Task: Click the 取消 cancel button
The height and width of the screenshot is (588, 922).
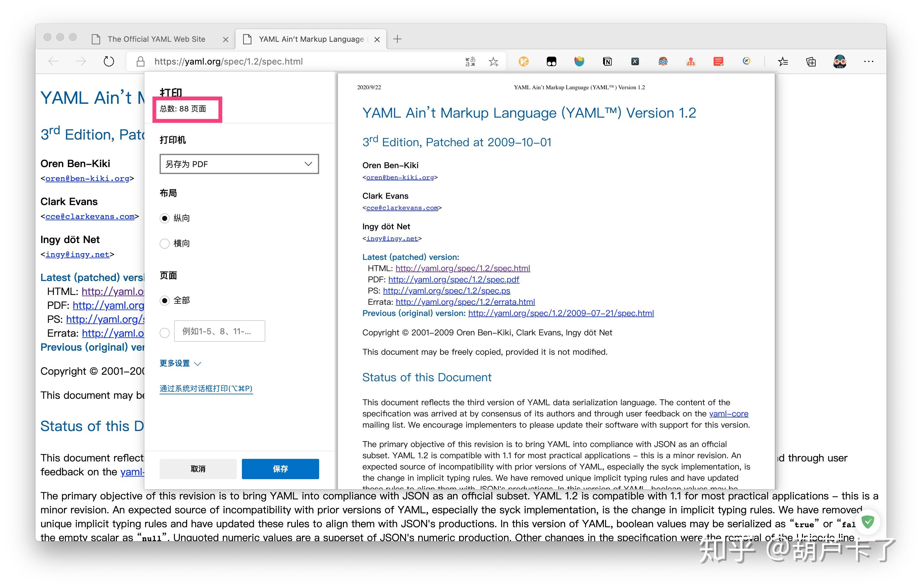Action: 198,469
